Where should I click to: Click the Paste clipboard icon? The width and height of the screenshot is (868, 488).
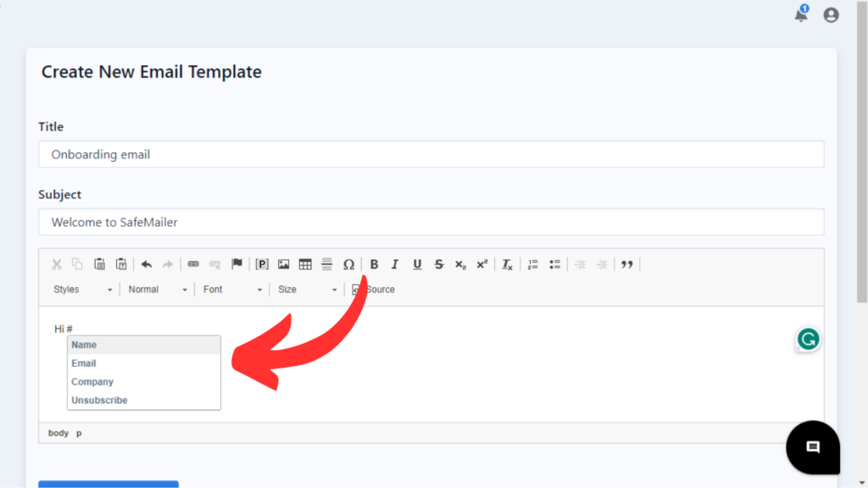100,264
